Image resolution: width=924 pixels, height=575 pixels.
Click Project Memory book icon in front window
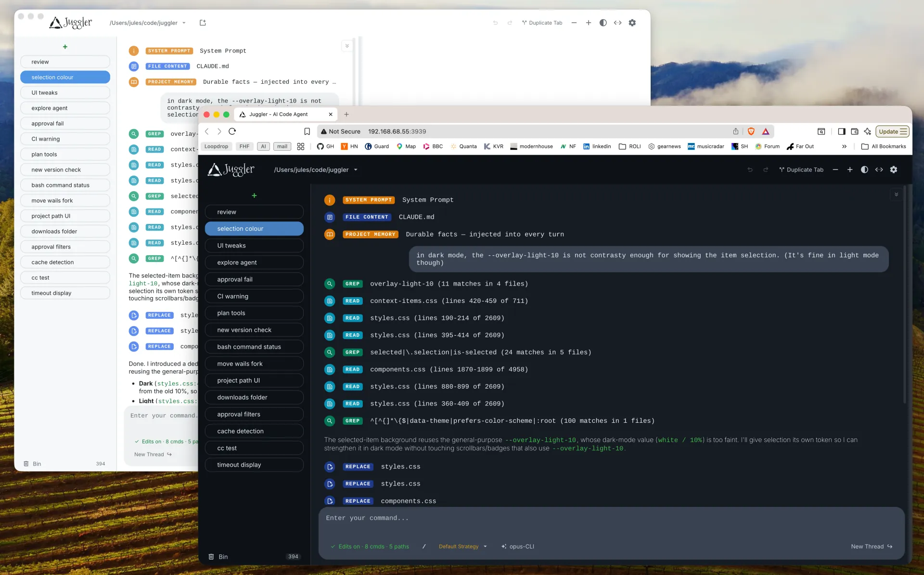click(x=330, y=235)
